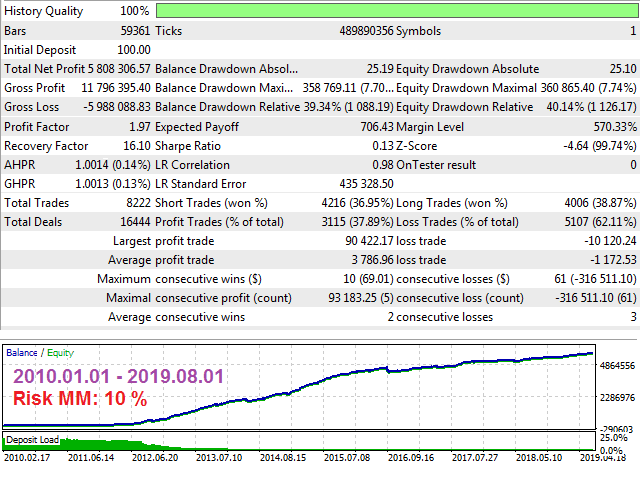
Task: Click the Profit Factor value 1.97
Action: [138, 127]
